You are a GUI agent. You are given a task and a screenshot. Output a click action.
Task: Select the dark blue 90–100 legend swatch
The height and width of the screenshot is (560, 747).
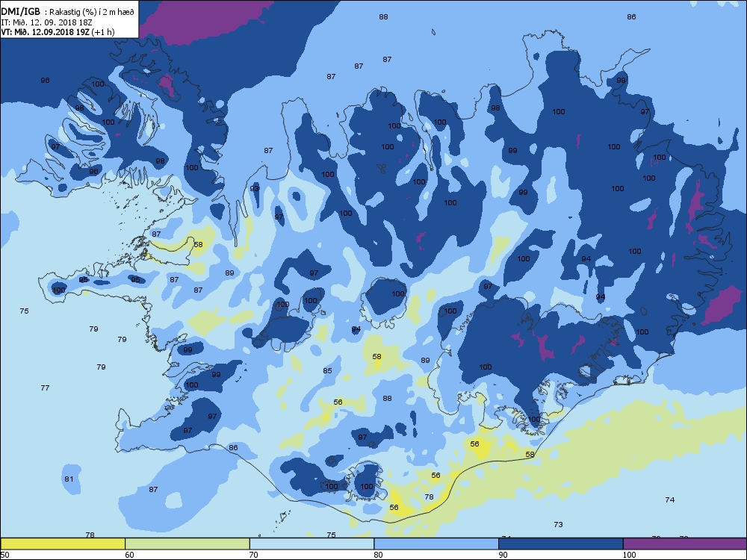coord(561,544)
